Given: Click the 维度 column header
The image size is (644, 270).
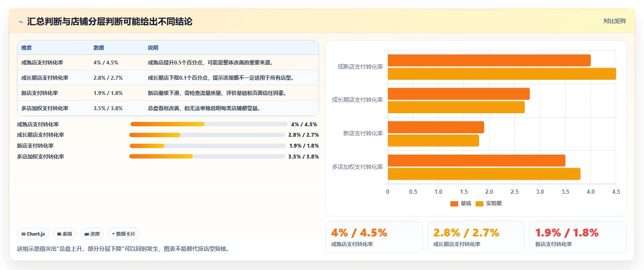Looking at the screenshot, I should click(x=27, y=48).
